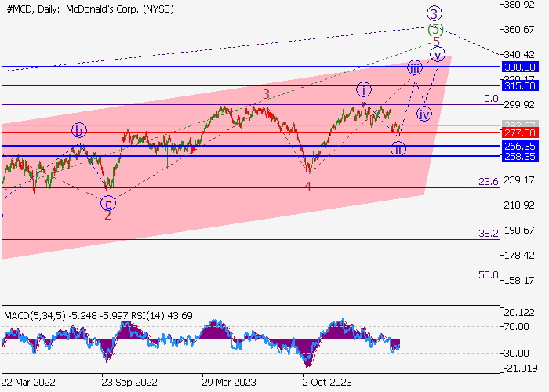Select the blue 315.00 price level label
This screenshot has width=549, height=392.
point(520,85)
